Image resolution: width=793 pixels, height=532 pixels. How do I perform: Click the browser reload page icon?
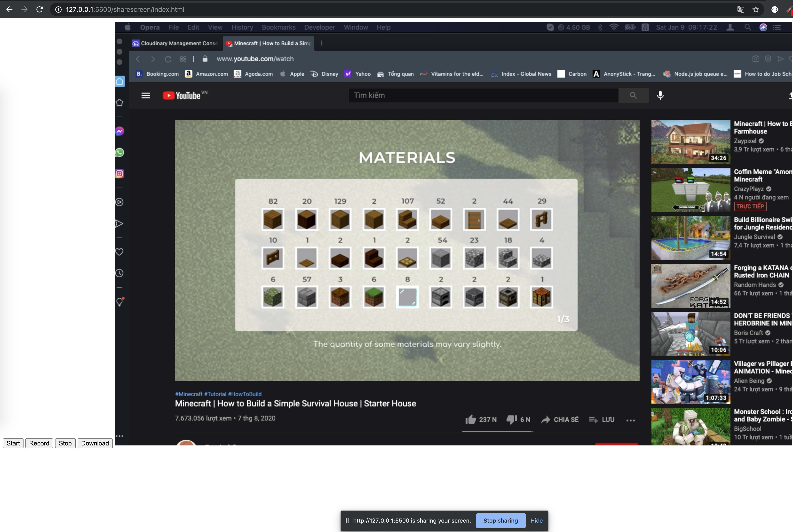[39, 9]
